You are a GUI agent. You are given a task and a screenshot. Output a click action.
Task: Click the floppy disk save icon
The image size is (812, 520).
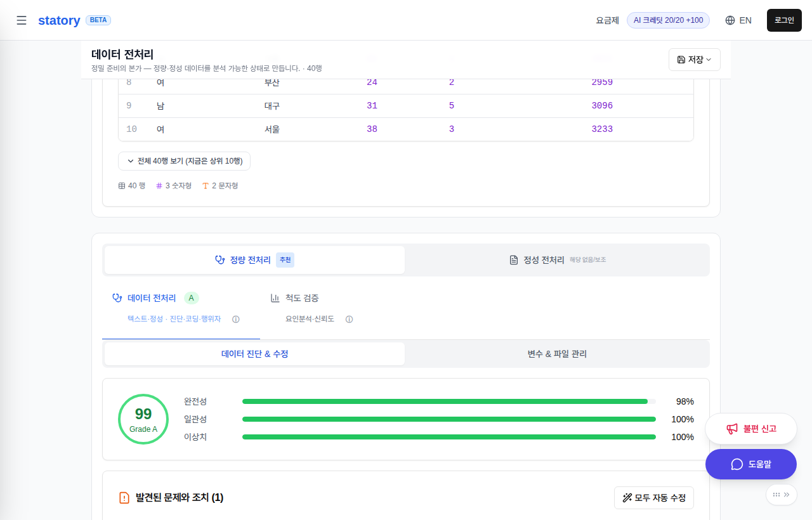point(681,60)
